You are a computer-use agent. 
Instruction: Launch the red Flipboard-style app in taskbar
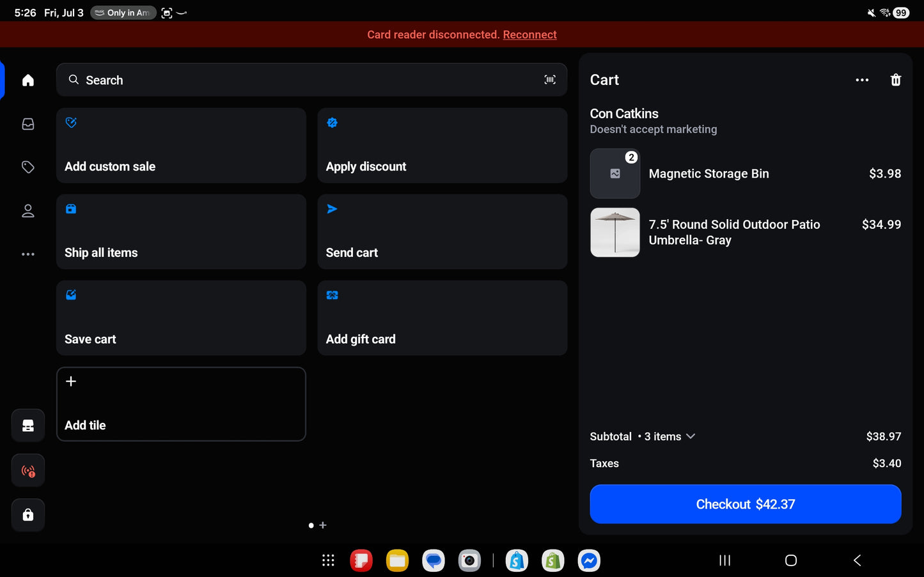coord(361,560)
